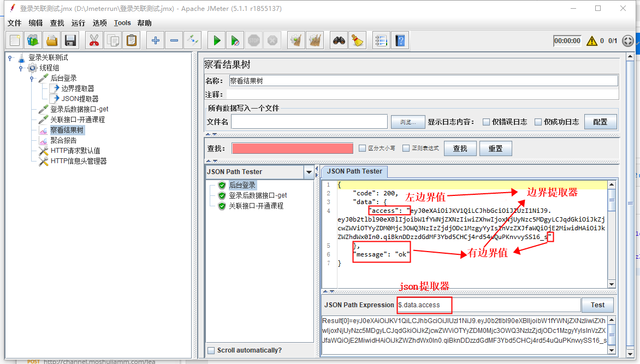
Task: Click the JSON Path Expression field
Action: click(489, 305)
